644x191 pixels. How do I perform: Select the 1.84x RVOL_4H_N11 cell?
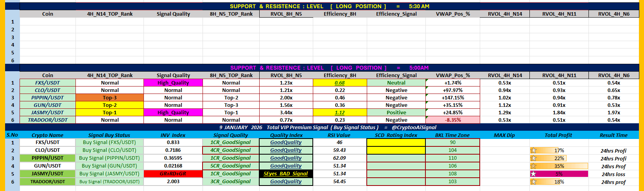559,113
